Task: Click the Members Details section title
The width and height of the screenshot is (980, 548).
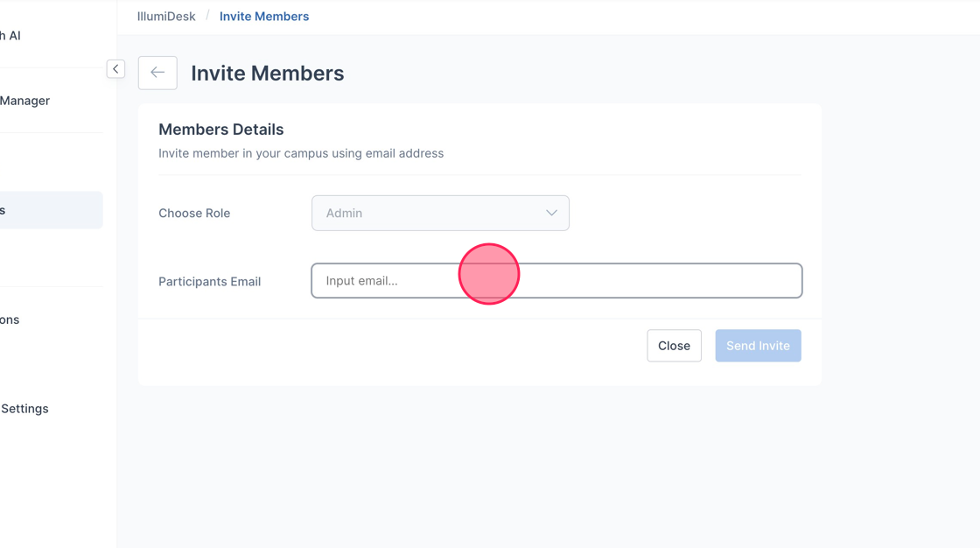Action: [220, 130]
